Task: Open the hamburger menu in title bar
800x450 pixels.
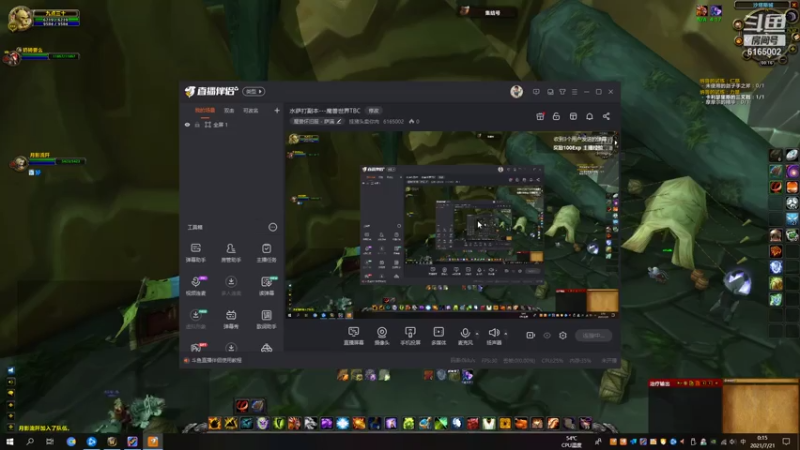Action: click(x=574, y=92)
